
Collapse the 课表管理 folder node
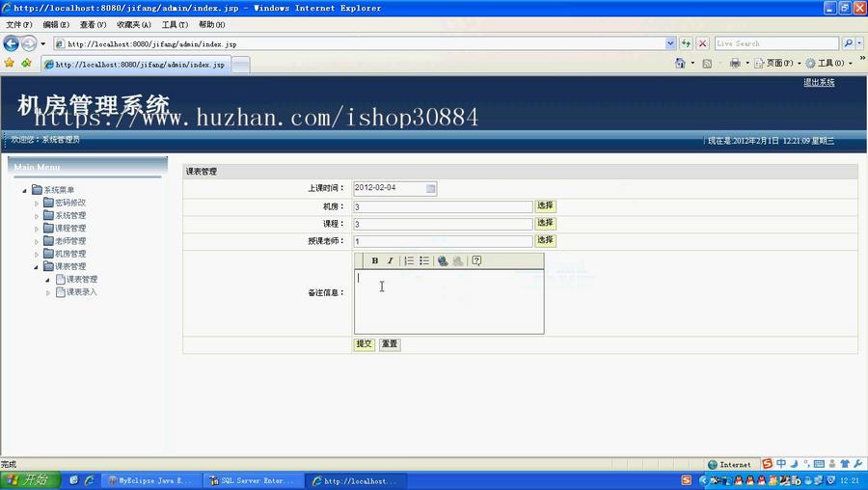pos(37,267)
